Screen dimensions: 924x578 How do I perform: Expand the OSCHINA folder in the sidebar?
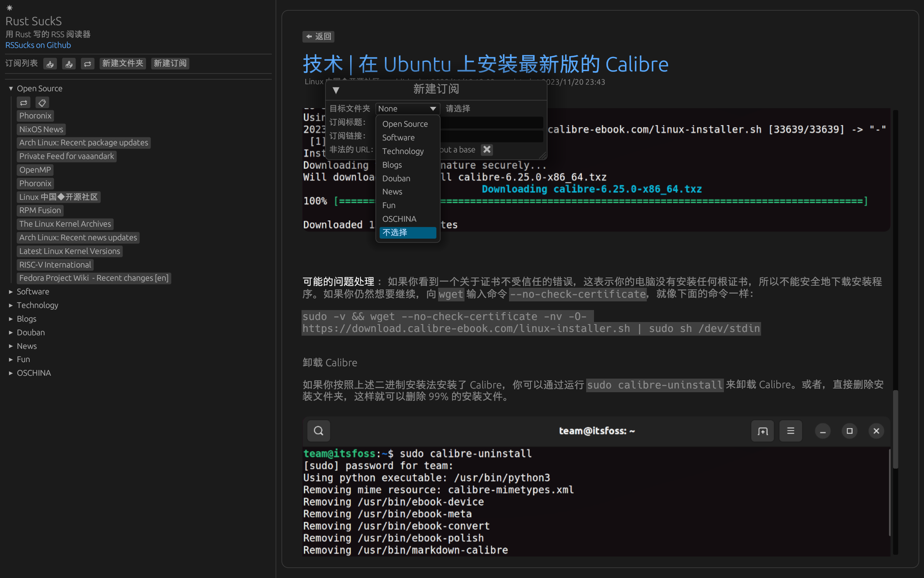click(x=11, y=373)
